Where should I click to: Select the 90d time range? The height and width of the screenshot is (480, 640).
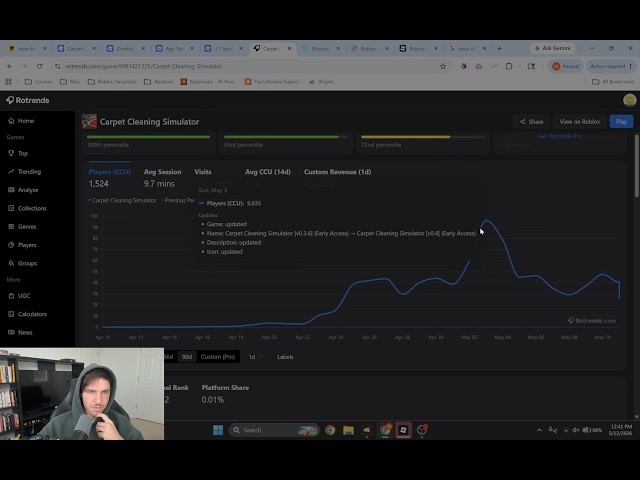(187, 357)
